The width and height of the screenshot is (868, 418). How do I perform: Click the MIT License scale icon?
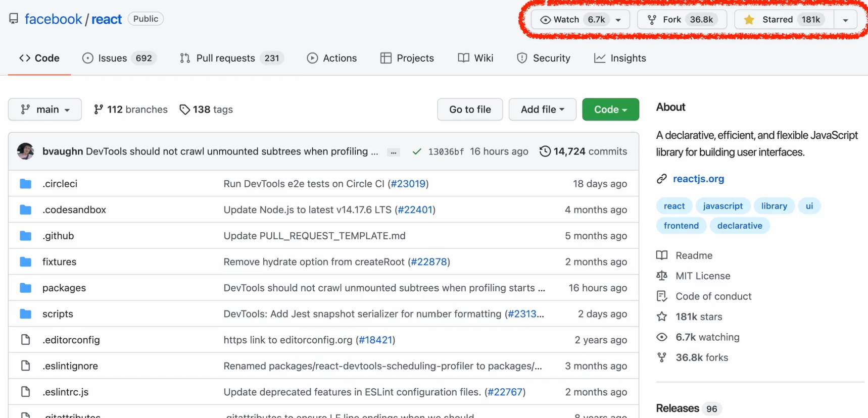click(x=662, y=276)
